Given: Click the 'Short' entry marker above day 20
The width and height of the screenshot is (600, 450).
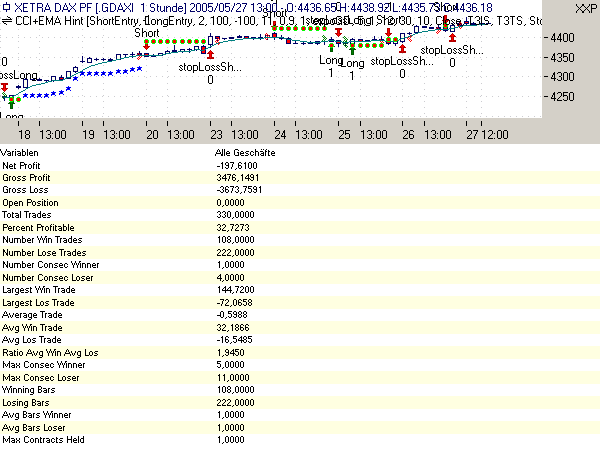Looking at the screenshot, I should 147,33.
